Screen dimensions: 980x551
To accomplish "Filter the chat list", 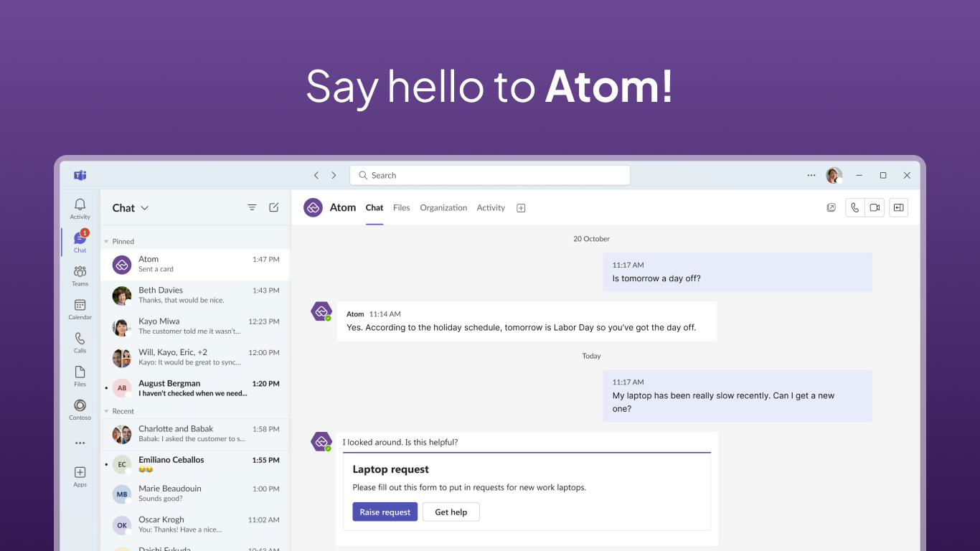I will (x=252, y=207).
